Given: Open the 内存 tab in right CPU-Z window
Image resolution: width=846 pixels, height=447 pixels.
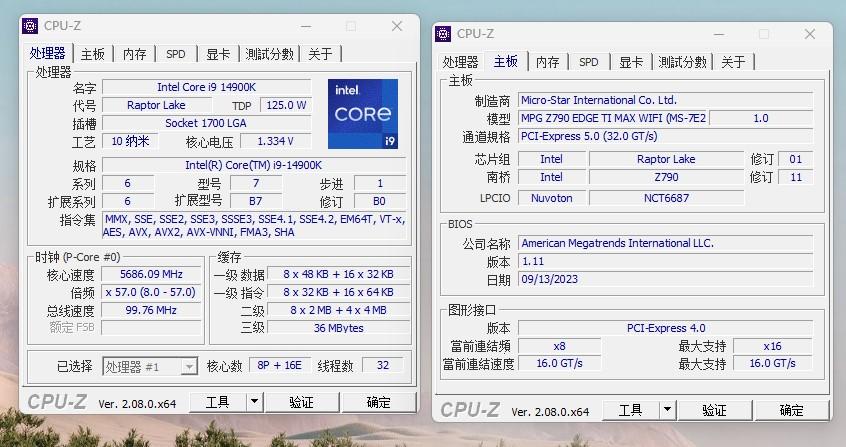Looking at the screenshot, I should pyautogui.click(x=548, y=62).
